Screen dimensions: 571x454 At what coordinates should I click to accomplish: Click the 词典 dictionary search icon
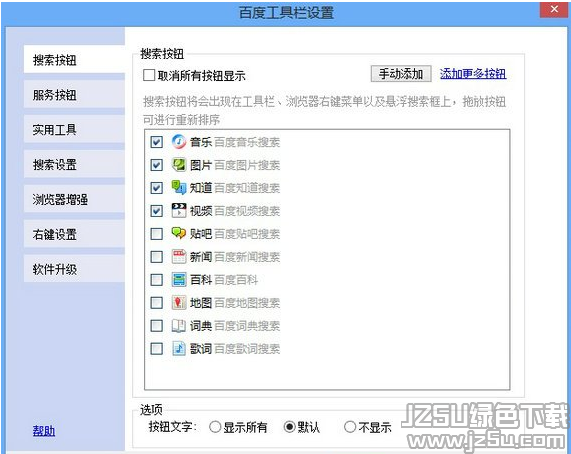[x=179, y=325]
